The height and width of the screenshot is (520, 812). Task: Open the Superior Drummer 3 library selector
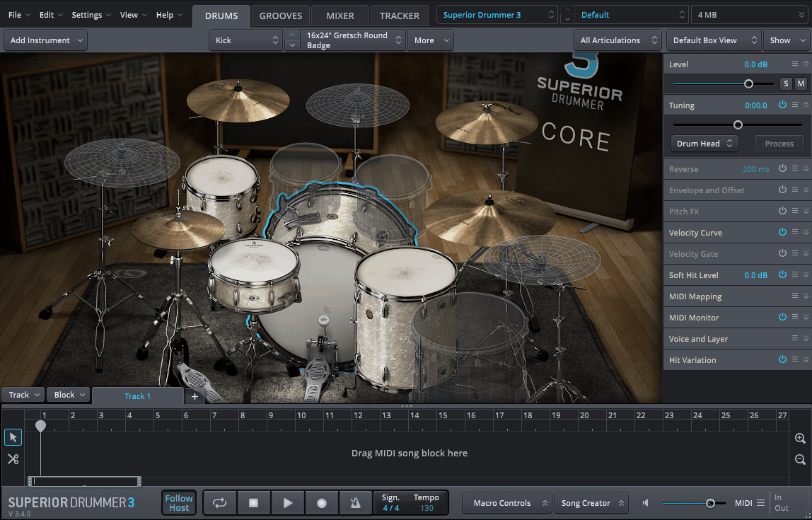pos(497,15)
